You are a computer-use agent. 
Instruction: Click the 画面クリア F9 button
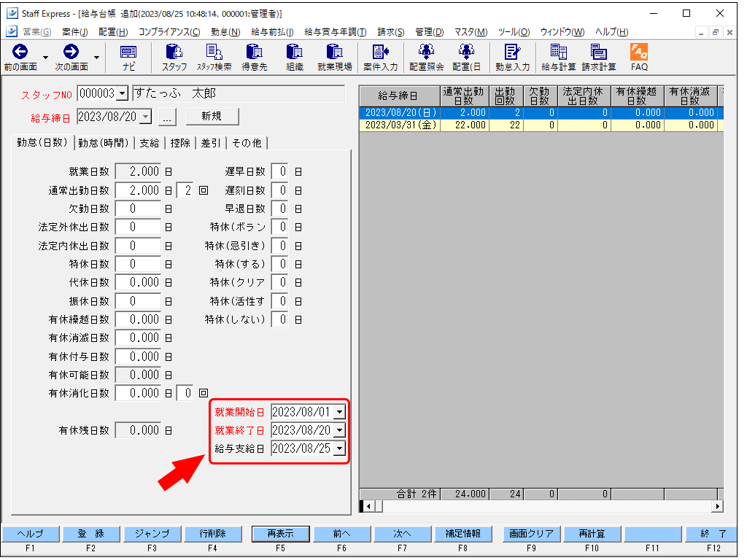pyautogui.click(x=532, y=534)
